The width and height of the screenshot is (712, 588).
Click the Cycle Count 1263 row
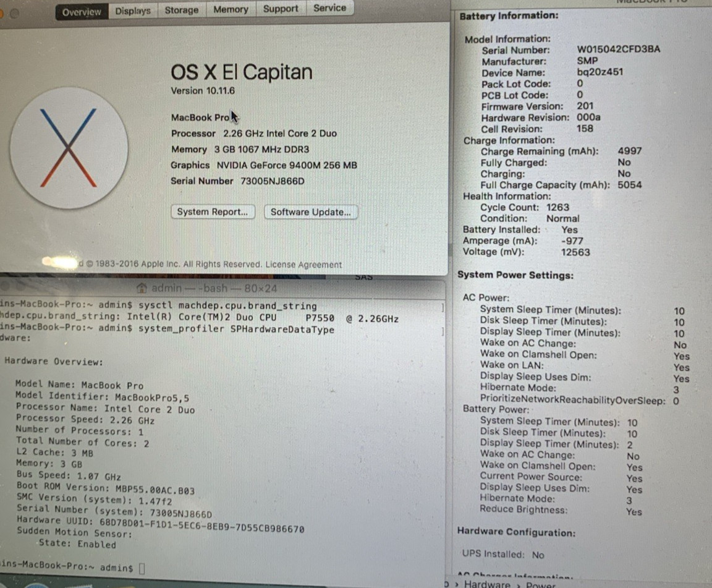[x=525, y=207]
